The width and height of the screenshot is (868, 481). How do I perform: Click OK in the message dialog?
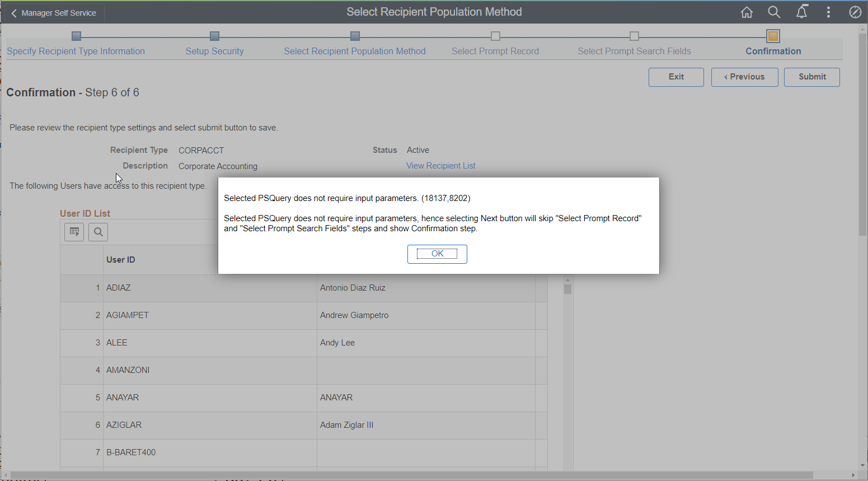pos(437,254)
